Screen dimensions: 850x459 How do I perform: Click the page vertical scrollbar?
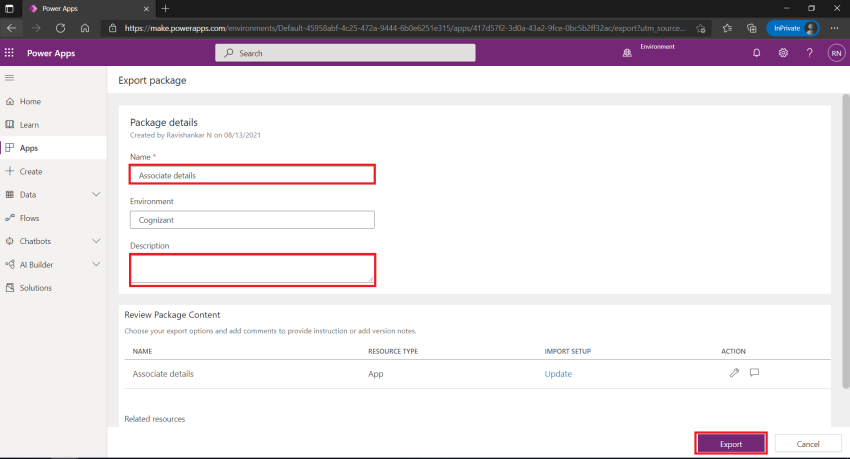point(846,241)
